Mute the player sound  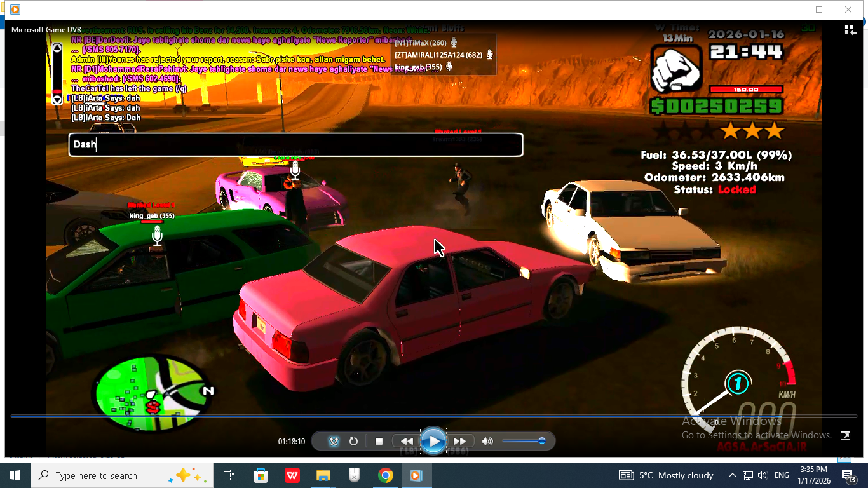coord(487,441)
